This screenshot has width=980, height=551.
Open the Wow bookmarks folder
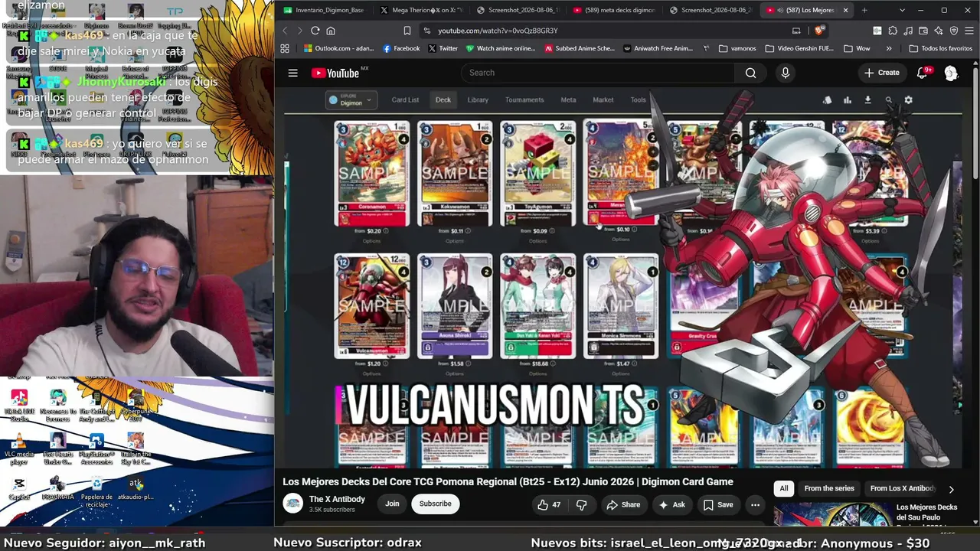[x=857, y=48]
